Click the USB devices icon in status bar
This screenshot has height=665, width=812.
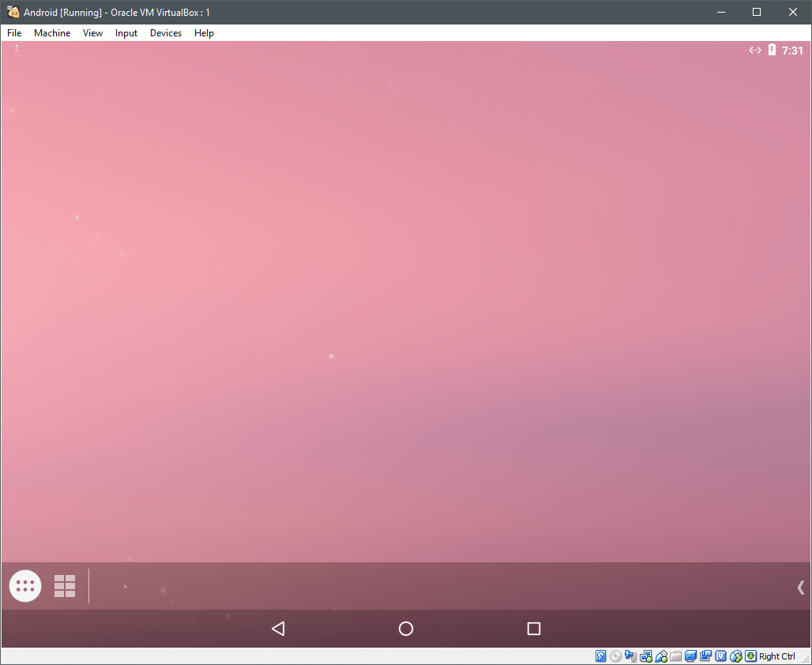click(x=660, y=656)
